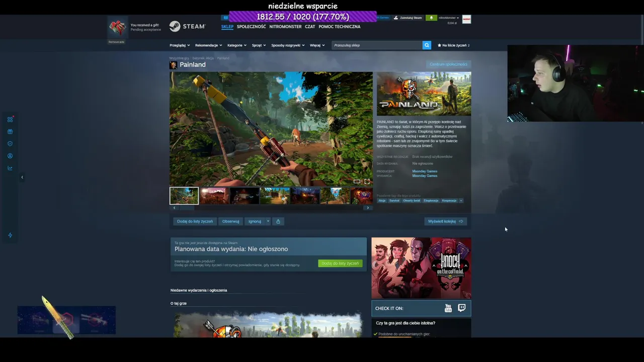Screen dimensions: 644x362
Task: Open Centrum społeczności button
Action: (x=448, y=64)
